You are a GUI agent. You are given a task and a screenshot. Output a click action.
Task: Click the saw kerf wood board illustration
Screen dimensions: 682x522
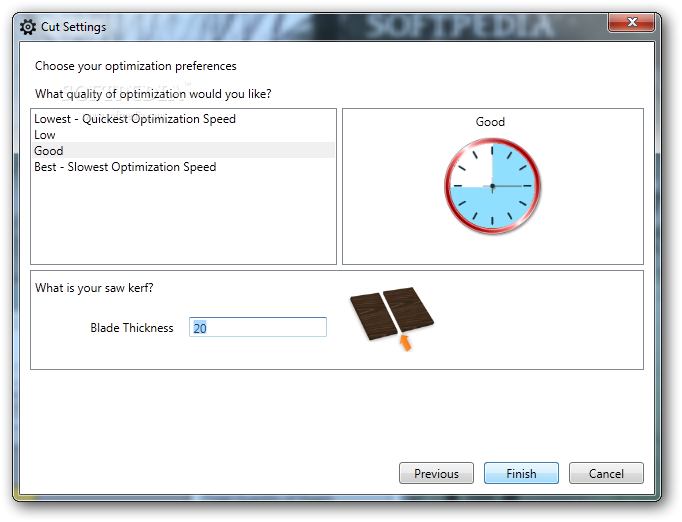tap(392, 318)
